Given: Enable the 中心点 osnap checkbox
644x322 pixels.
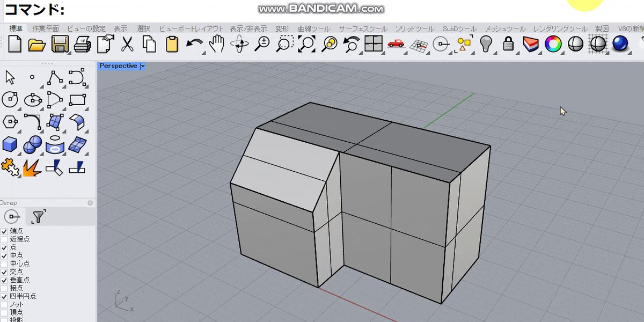Looking at the screenshot, I should (4, 264).
